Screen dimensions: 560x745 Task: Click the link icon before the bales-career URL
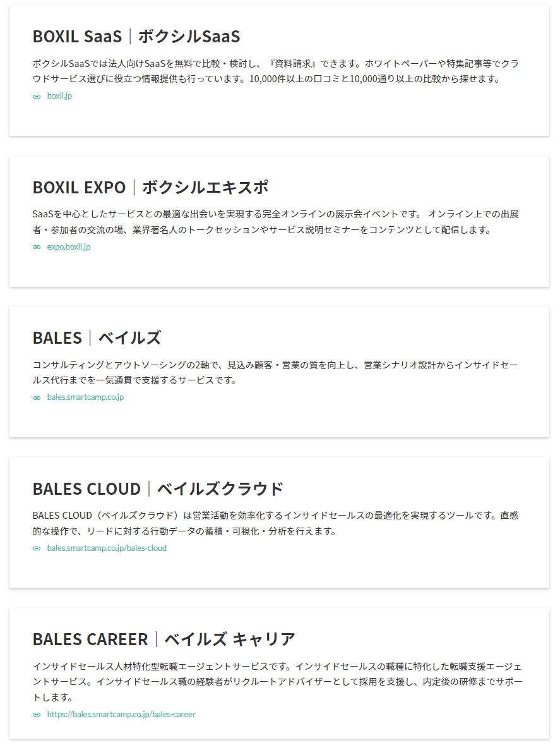click(37, 715)
